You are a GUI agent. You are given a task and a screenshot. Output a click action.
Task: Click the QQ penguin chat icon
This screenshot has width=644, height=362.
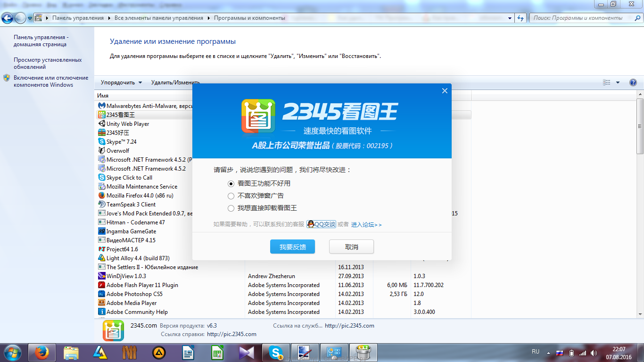pos(311,224)
